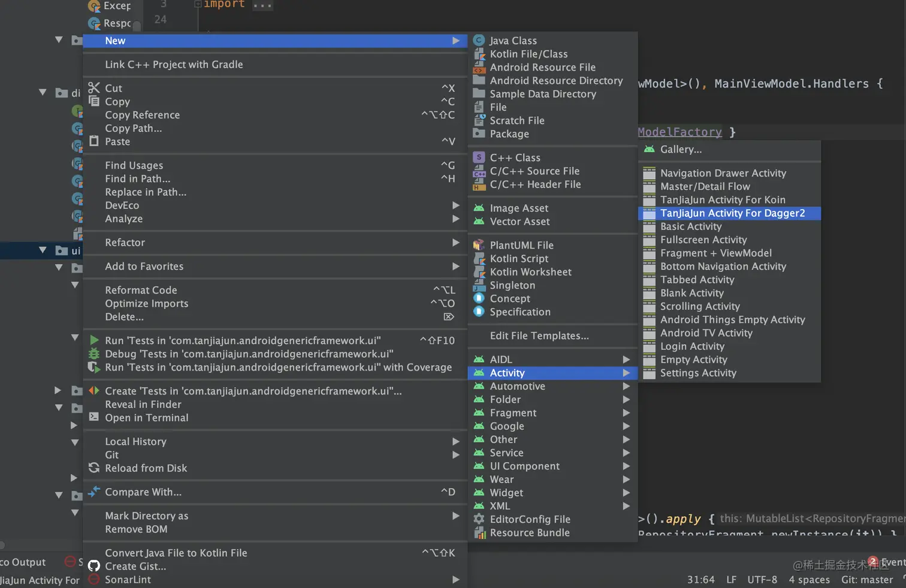Click the GitHub Create Gist icon
Viewport: 906px width, 588px height.
click(93, 566)
